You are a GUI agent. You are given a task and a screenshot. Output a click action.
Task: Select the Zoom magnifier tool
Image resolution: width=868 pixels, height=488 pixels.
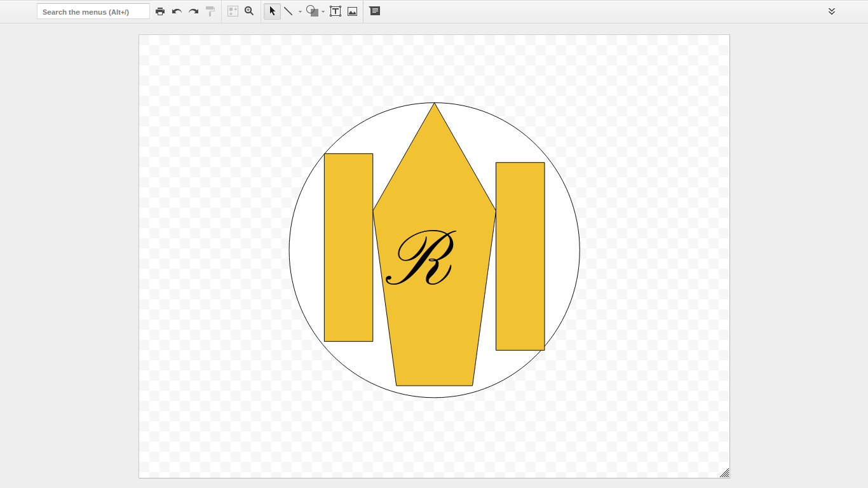click(249, 11)
